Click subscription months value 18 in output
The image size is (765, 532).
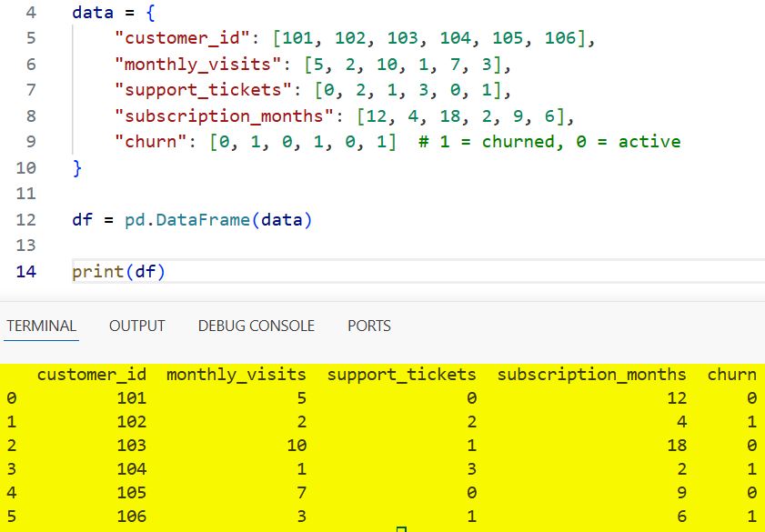click(677, 446)
